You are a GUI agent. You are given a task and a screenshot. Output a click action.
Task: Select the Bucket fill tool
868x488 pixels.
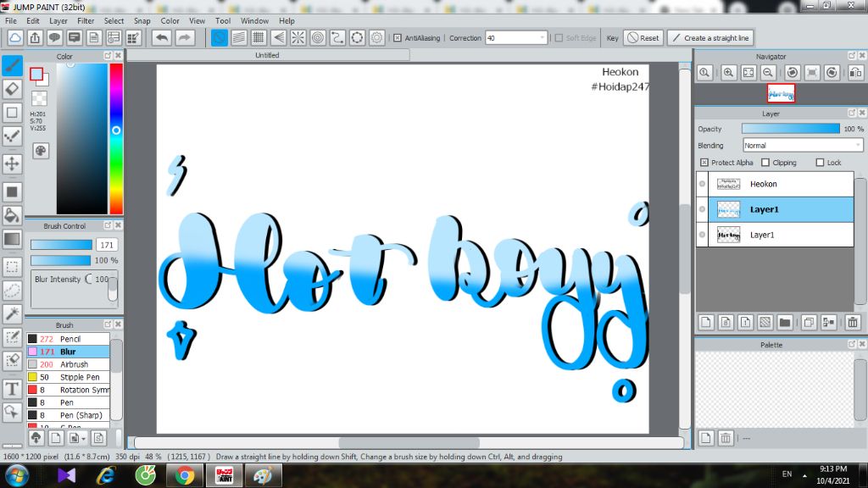click(x=12, y=215)
